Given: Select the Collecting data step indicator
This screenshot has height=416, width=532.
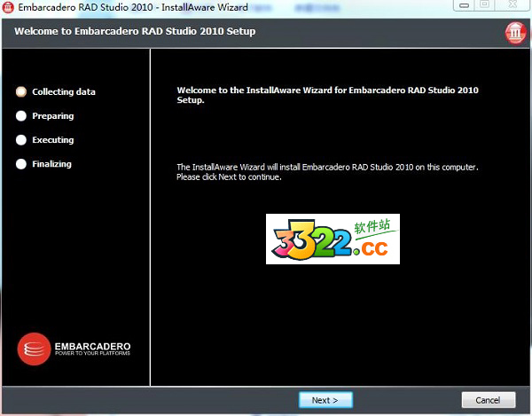Looking at the screenshot, I should tap(21, 91).
